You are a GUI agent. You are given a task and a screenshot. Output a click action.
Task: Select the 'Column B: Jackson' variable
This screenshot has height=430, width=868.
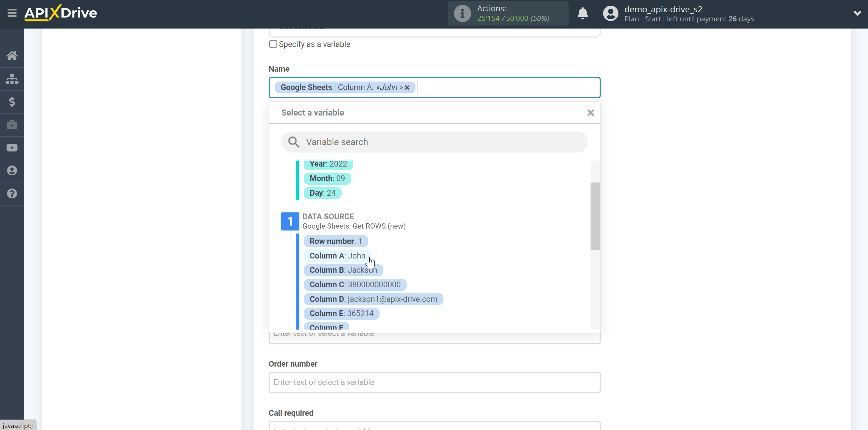[x=343, y=270]
